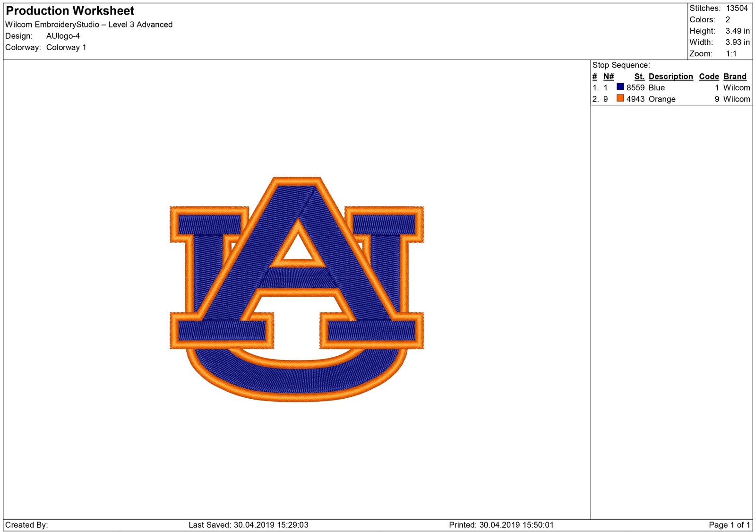Click the 'Brand' column header
This screenshot has height=532, width=756.
[735, 77]
